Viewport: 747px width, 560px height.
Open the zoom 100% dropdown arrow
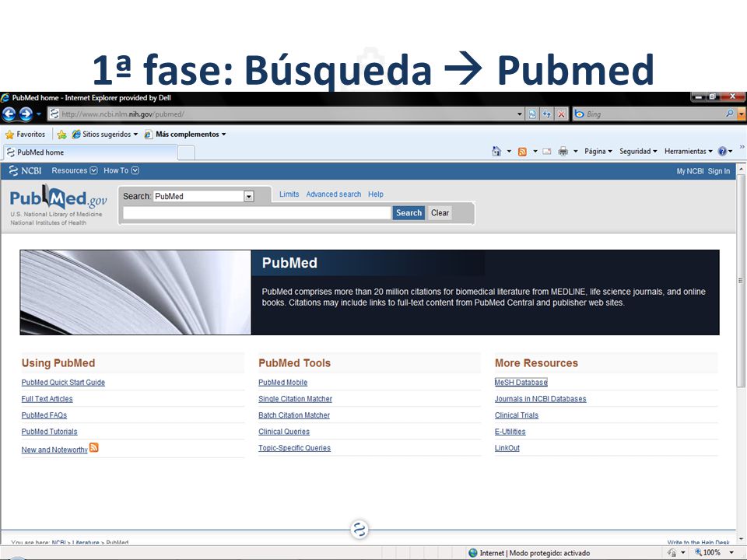click(731, 552)
